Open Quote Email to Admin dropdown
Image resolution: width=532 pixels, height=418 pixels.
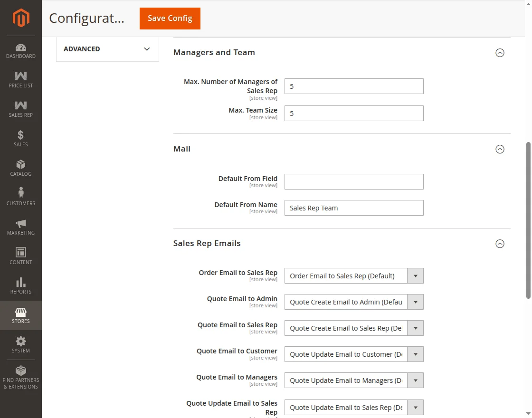coord(353,302)
